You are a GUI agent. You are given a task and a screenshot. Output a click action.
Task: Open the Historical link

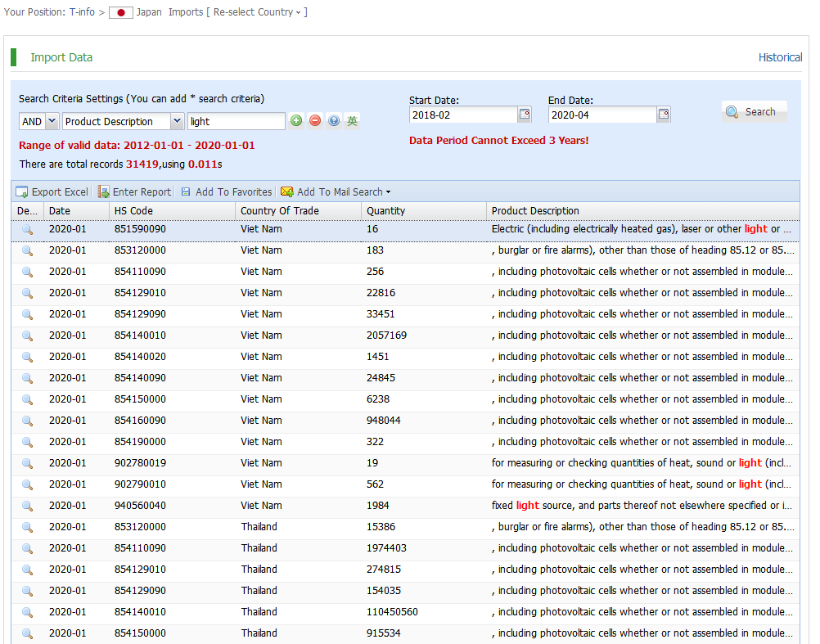[780, 57]
